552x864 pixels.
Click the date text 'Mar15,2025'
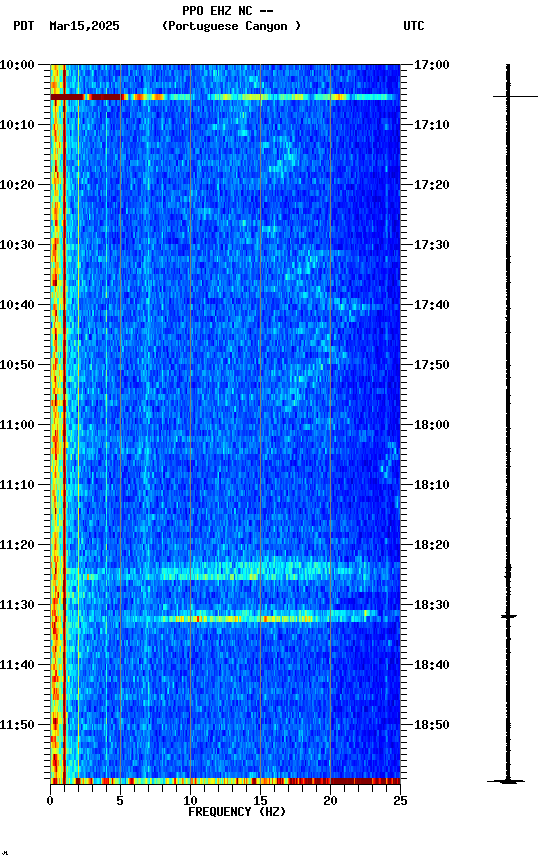tap(84, 26)
